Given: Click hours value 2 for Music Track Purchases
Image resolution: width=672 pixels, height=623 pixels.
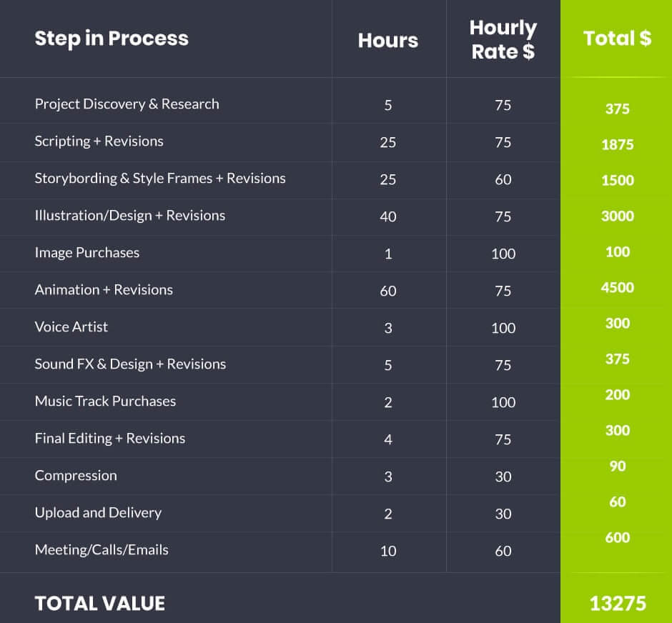Looking at the screenshot, I should tap(388, 402).
